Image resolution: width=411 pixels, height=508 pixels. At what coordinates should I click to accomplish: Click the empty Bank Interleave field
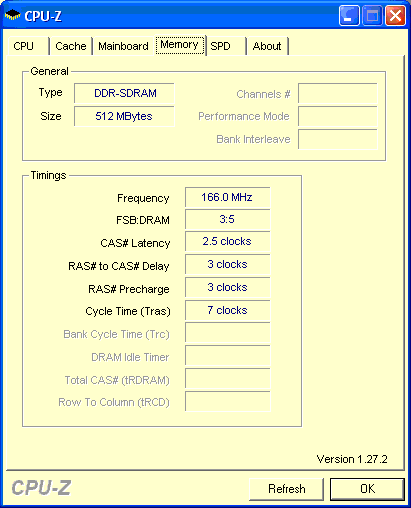[x=338, y=139]
